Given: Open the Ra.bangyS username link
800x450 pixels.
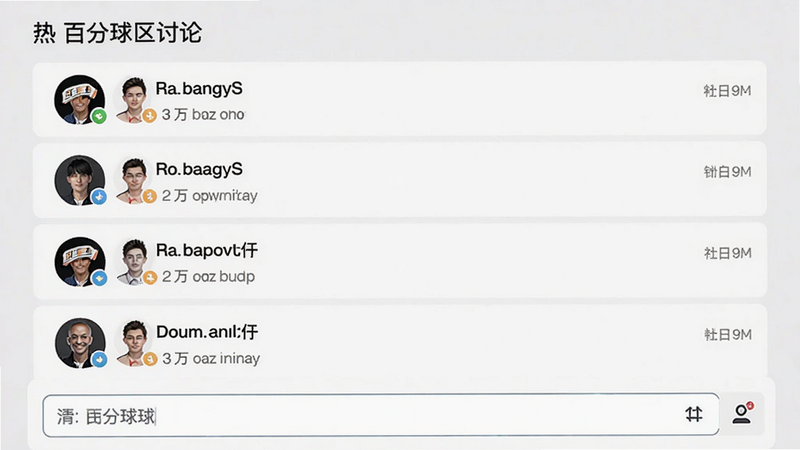Looking at the screenshot, I should (199, 89).
